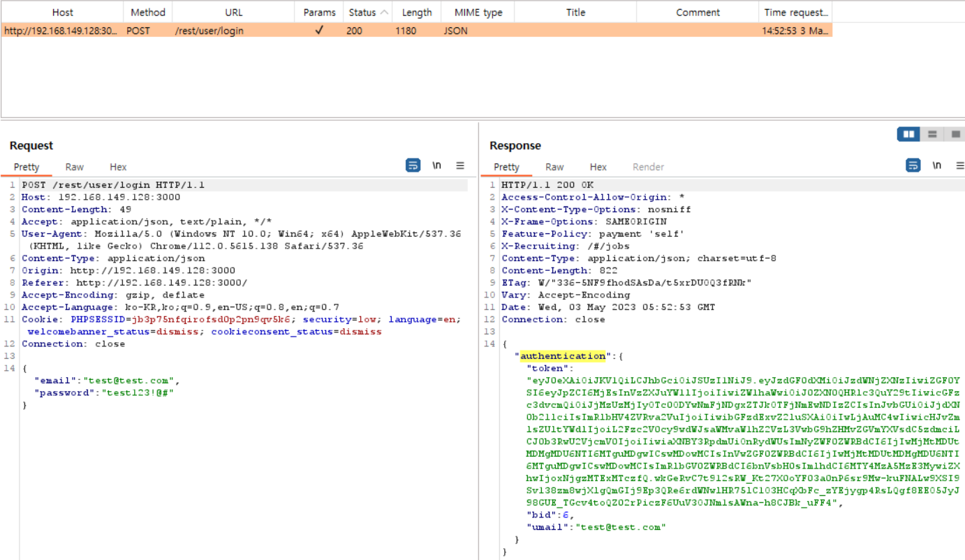Select the POST /rest/user/login history row
This screenshot has width=965, height=560.
tap(417, 31)
